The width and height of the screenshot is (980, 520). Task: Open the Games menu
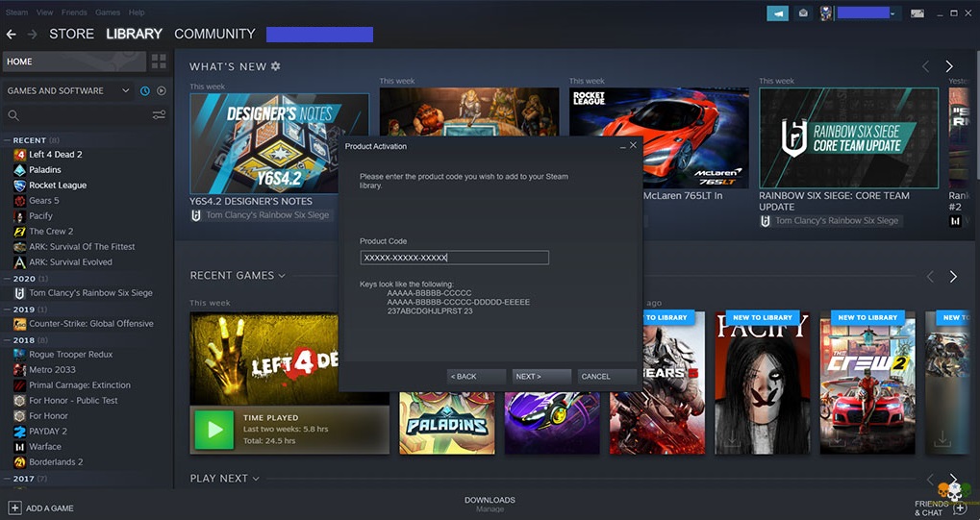pos(108,12)
